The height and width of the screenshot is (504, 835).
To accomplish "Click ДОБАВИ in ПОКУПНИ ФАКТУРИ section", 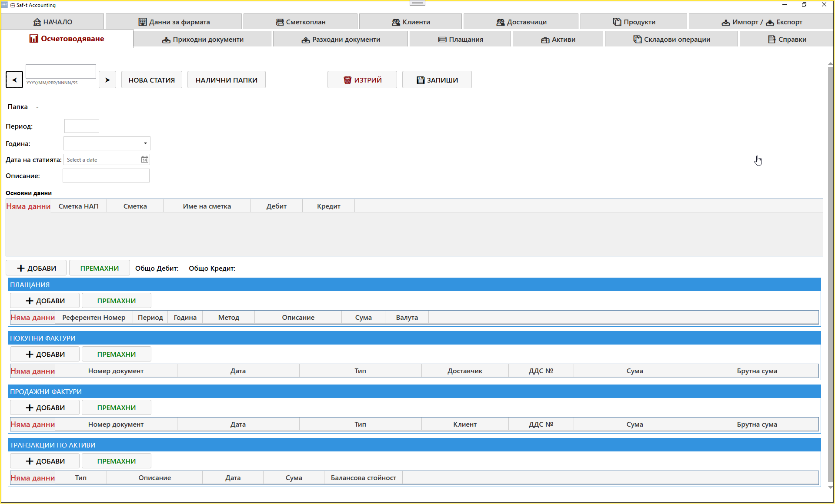I will 45,354.
